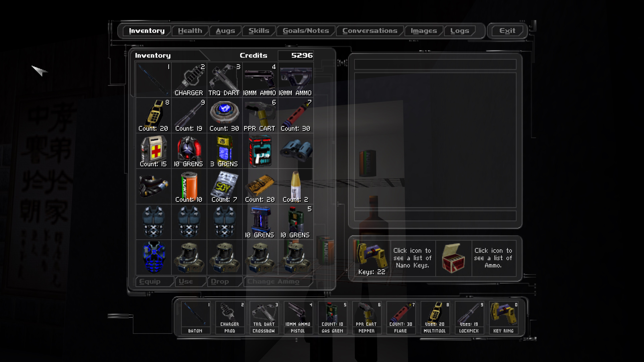644x362 pixels.
Task: Select the PPR CART pepper gun
Action: coord(260,115)
